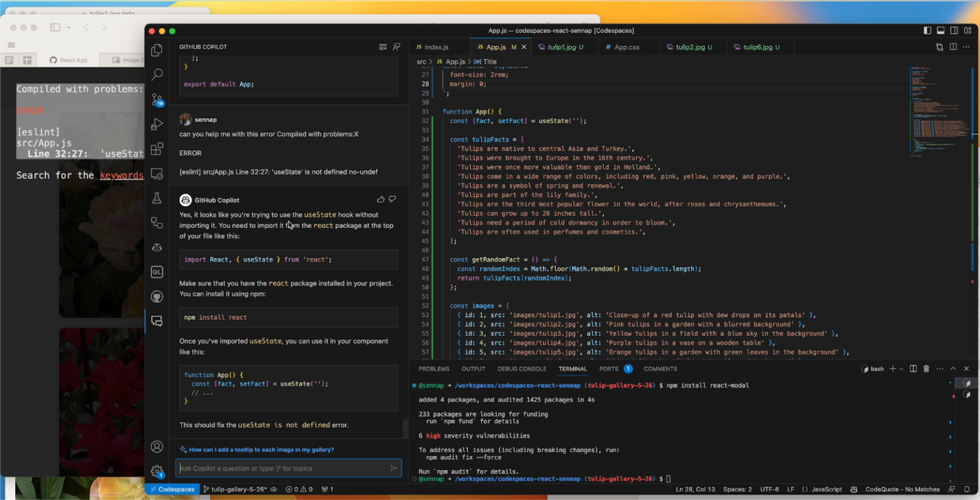Open Source Control view with 19 badge
This screenshot has width=980, height=500.
(156, 100)
